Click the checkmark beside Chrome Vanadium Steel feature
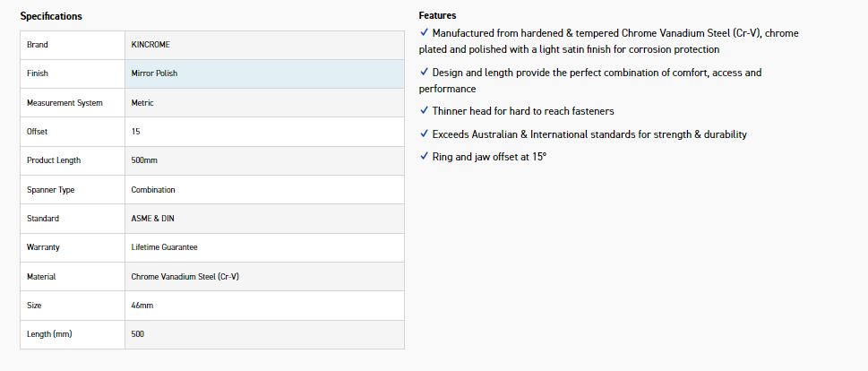The image size is (868, 371). click(424, 32)
